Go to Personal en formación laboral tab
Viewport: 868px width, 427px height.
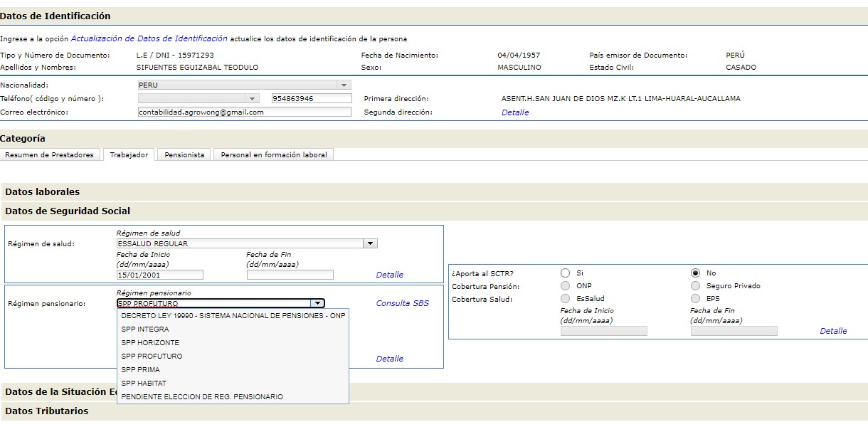point(274,154)
